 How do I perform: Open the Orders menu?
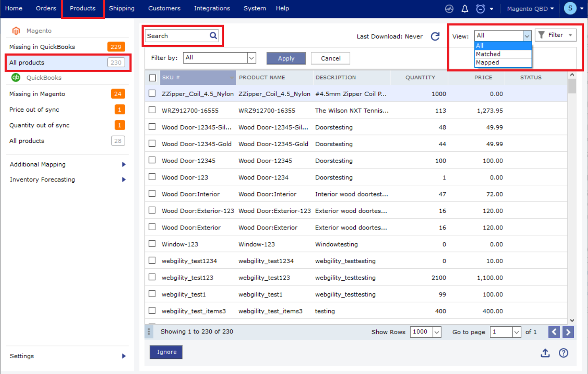(46, 8)
